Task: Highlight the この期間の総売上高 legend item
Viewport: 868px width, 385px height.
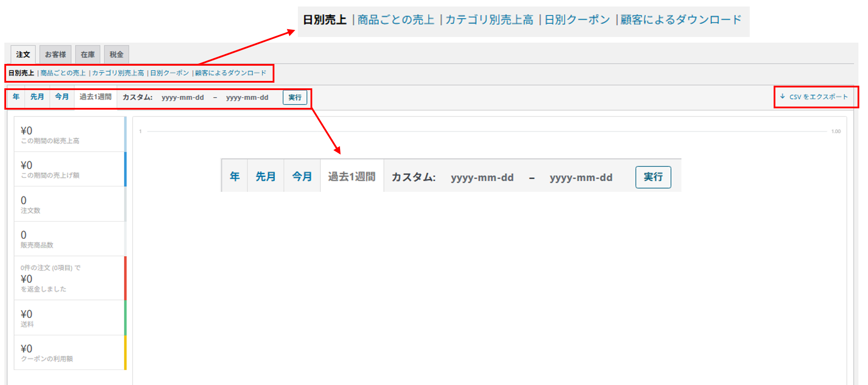Action: [70, 134]
